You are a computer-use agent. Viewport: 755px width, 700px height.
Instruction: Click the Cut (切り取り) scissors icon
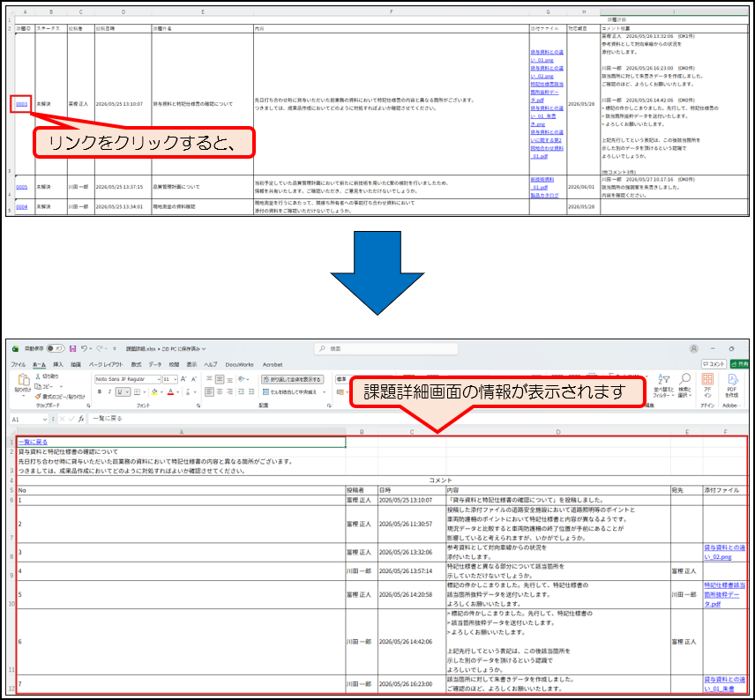pyautogui.click(x=38, y=376)
